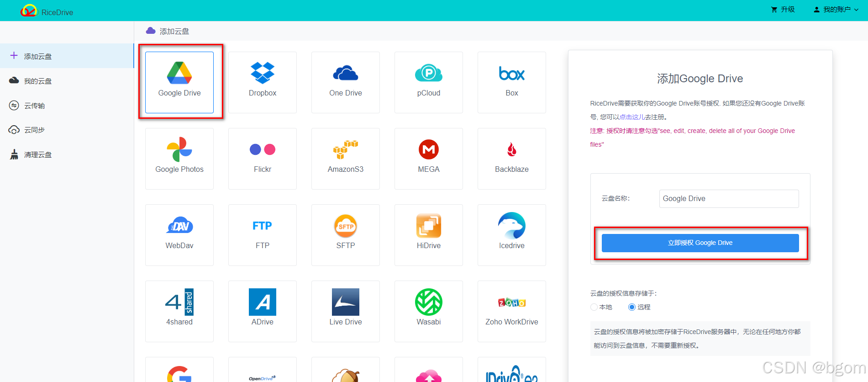Select the FTP icon
Image resolution: width=868 pixels, height=382 pixels.
click(263, 226)
